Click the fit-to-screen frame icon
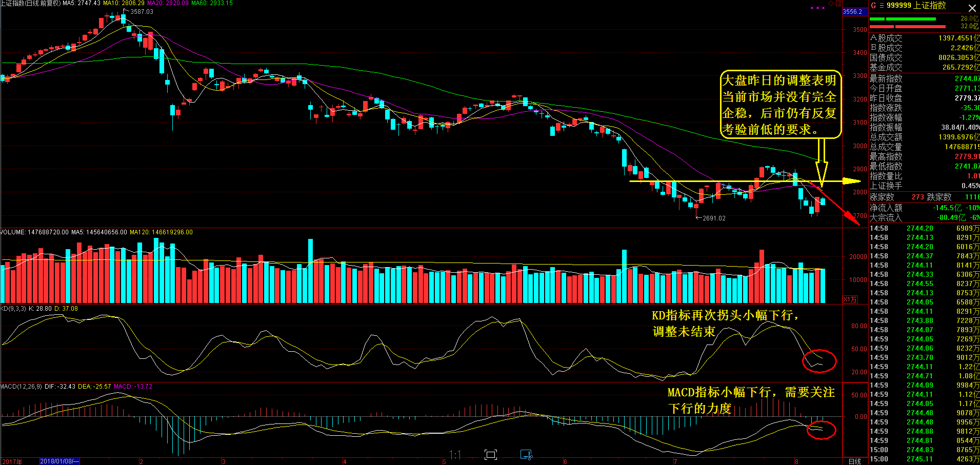The image size is (980, 465). click(491, 455)
